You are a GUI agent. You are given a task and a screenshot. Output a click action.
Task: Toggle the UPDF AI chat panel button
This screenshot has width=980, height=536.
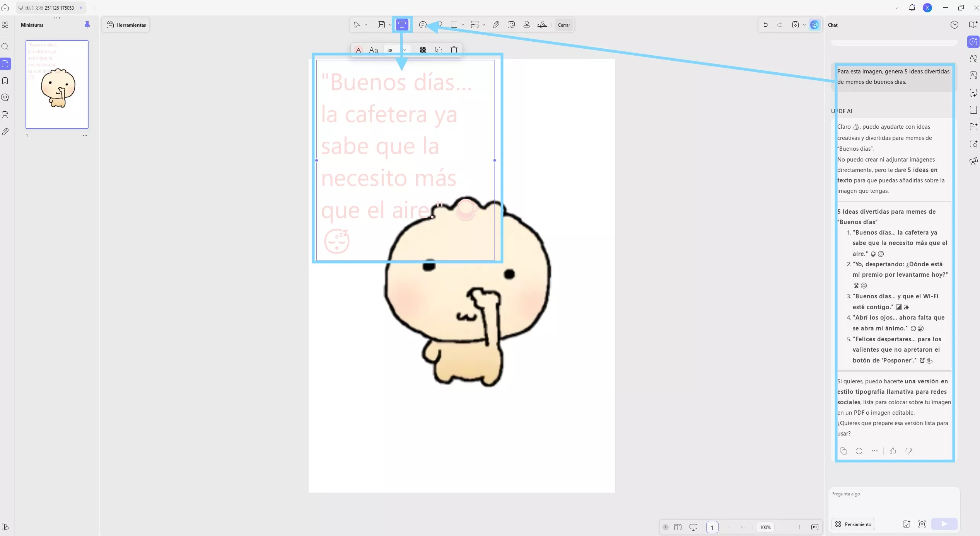[814, 25]
